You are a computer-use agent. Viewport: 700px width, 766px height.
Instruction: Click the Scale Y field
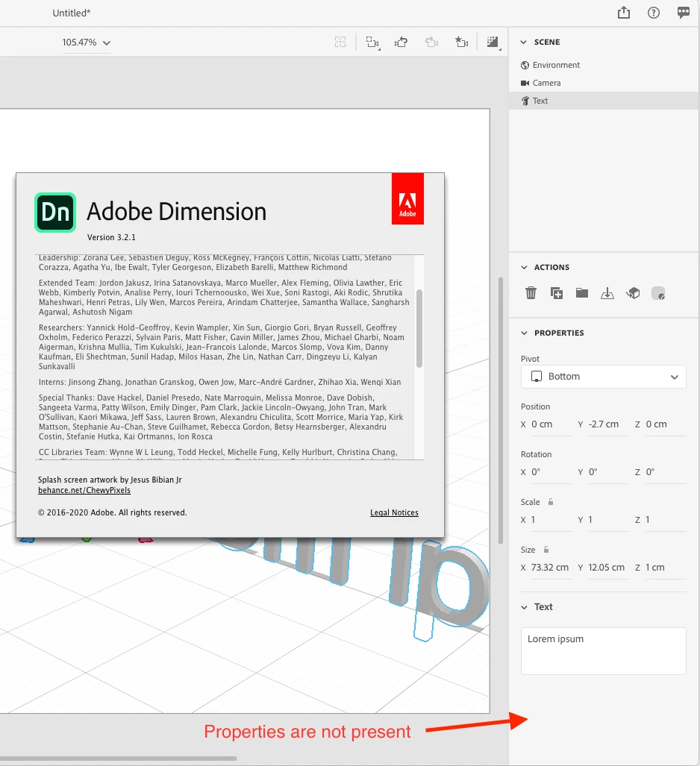point(608,520)
